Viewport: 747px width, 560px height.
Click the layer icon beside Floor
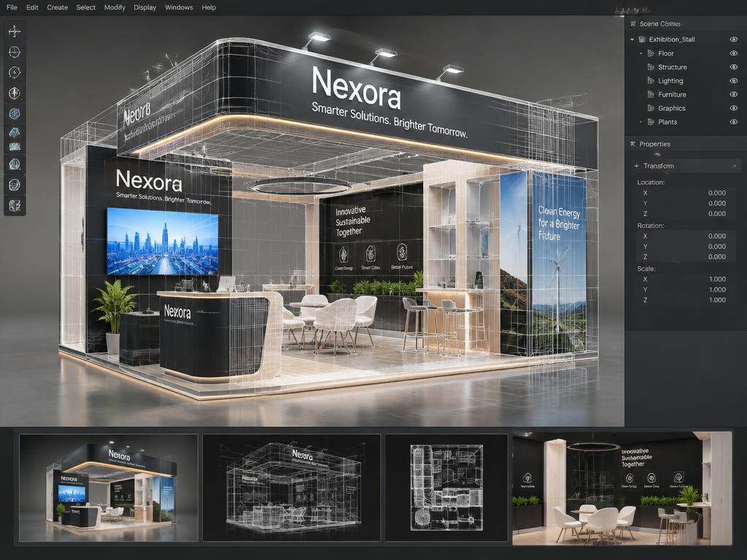[651, 53]
